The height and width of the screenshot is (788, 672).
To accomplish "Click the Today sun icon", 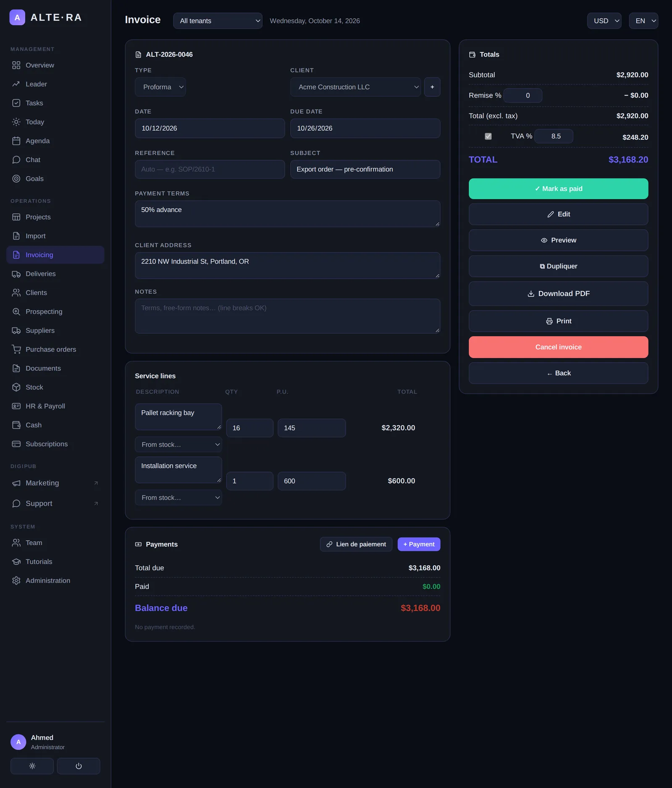I will pyautogui.click(x=16, y=122).
